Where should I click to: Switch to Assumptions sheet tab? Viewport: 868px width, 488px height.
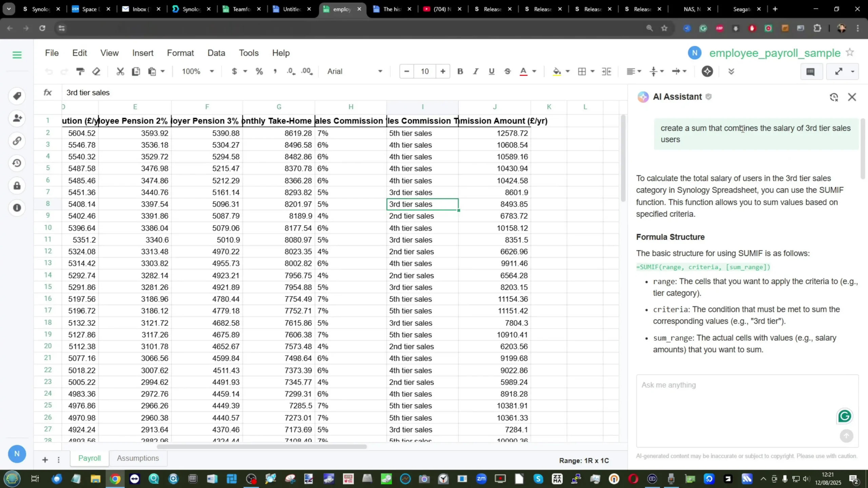[x=138, y=458]
